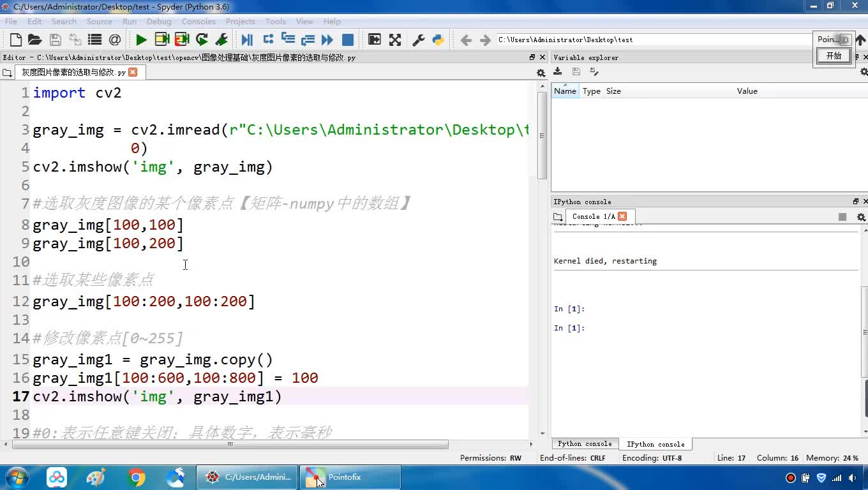The width and height of the screenshot is (868, 490).
Task: Open the editor options gear menu
Action: point(541,73)
